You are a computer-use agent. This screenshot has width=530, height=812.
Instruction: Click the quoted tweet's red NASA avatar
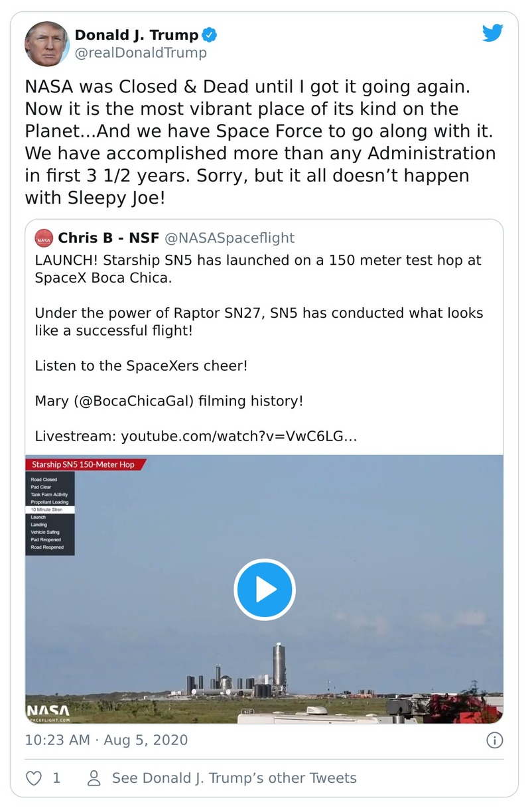44,238
